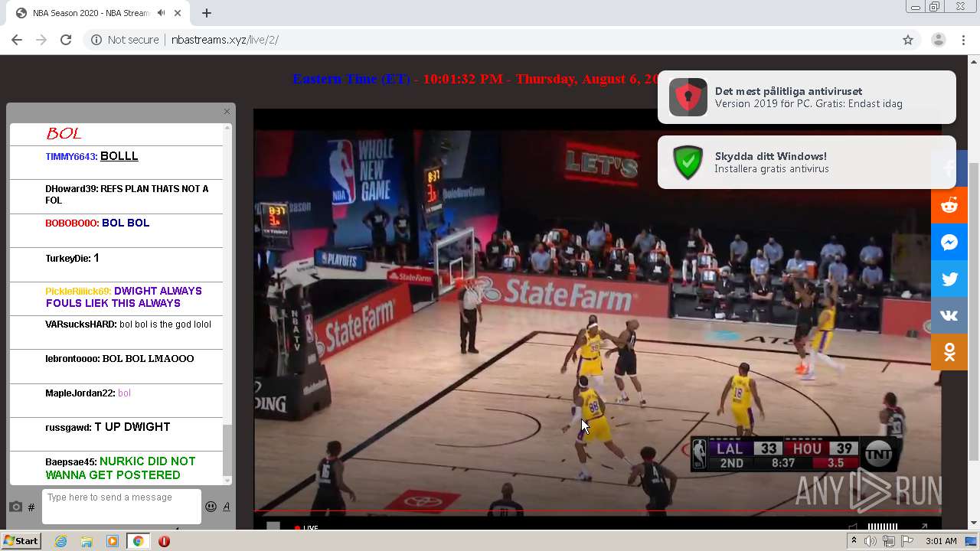This screenshot has height=551, width=980.
Task: Click the username BOBOBO00
Action: pos(71,223)
